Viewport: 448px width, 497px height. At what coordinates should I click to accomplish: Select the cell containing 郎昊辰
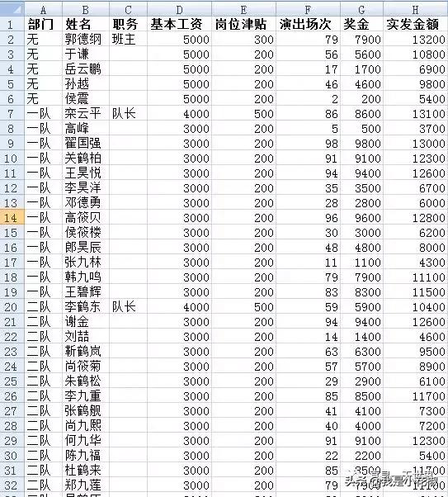(86, 247)
